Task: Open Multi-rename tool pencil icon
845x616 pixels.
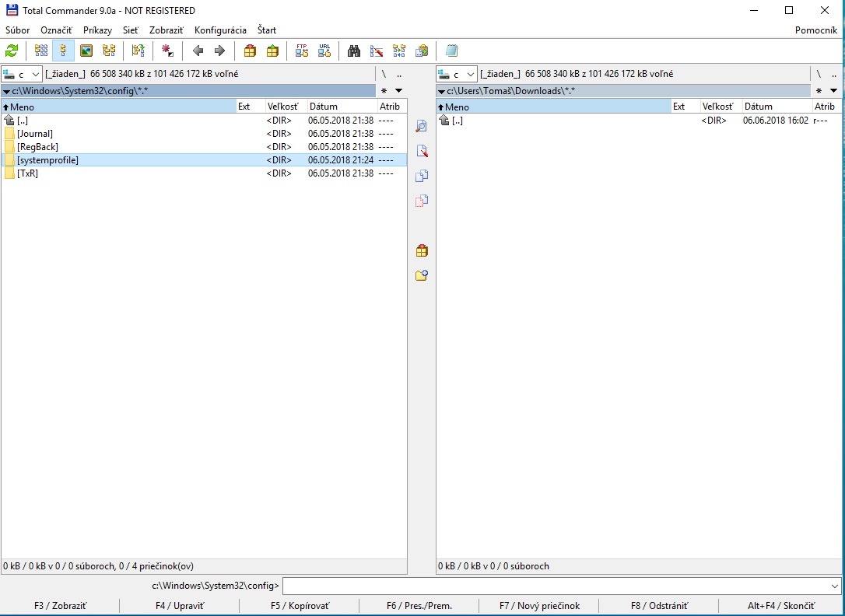Action: 376,51
